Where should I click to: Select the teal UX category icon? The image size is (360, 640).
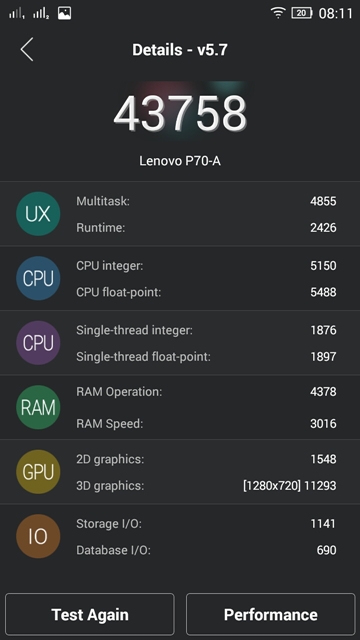(x=38, y=213)
